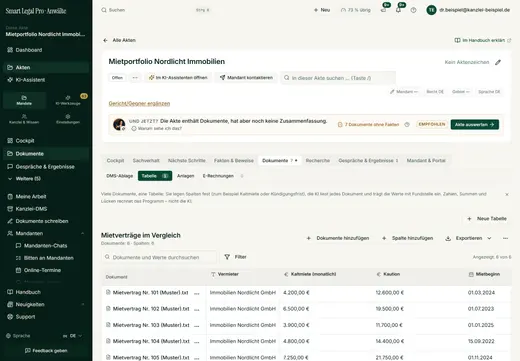Open the Handbuch from the sidebar
The image size is (520, 361).
(46, 292)
